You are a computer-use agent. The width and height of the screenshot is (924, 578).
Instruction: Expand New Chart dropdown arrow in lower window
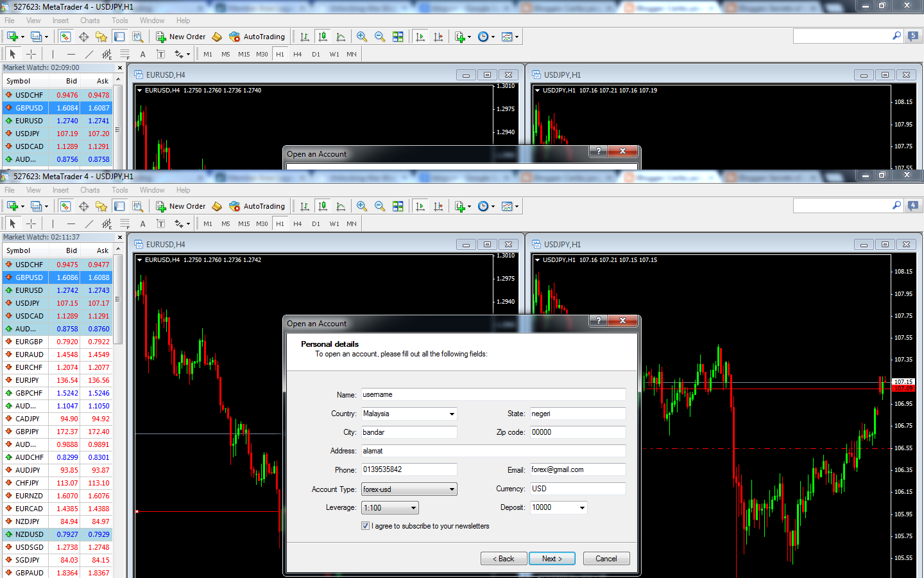click(22, 207)
